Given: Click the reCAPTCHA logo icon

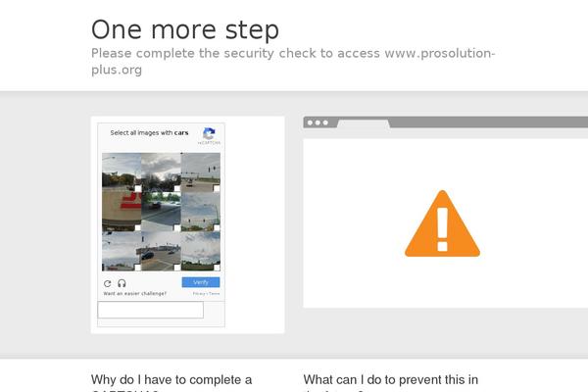Looking at the screenshot, I should pyautogui.click(x=209, y=133).
